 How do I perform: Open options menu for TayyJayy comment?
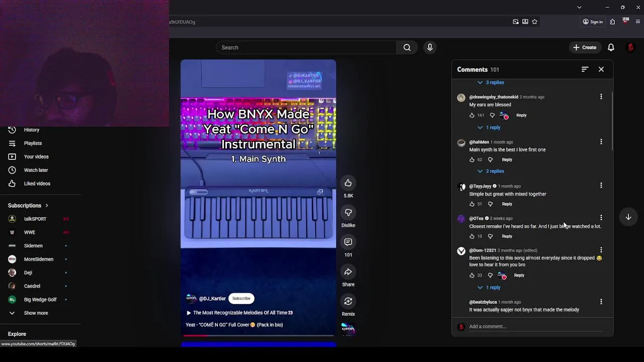coord(601,186)
